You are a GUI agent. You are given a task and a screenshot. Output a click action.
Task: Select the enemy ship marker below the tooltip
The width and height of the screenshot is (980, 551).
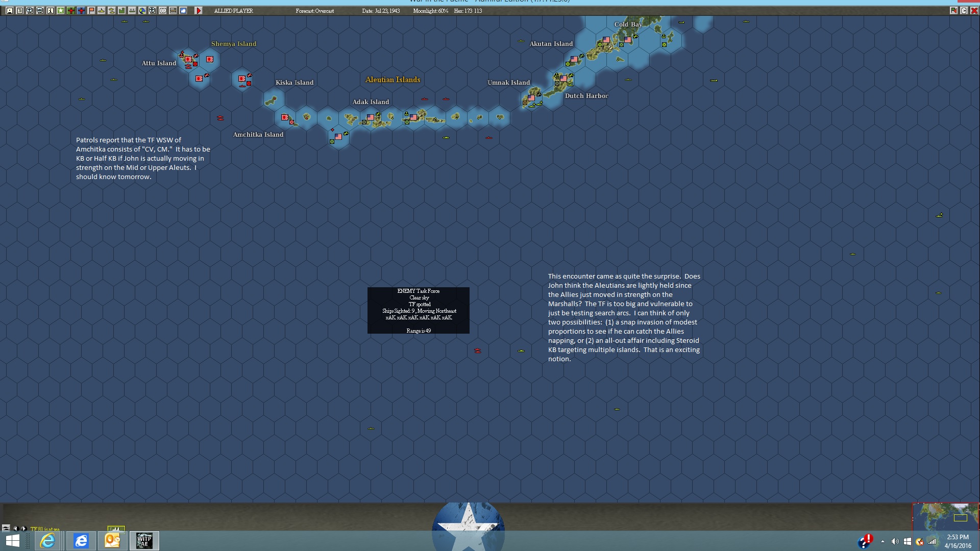(x=478, y=350)
